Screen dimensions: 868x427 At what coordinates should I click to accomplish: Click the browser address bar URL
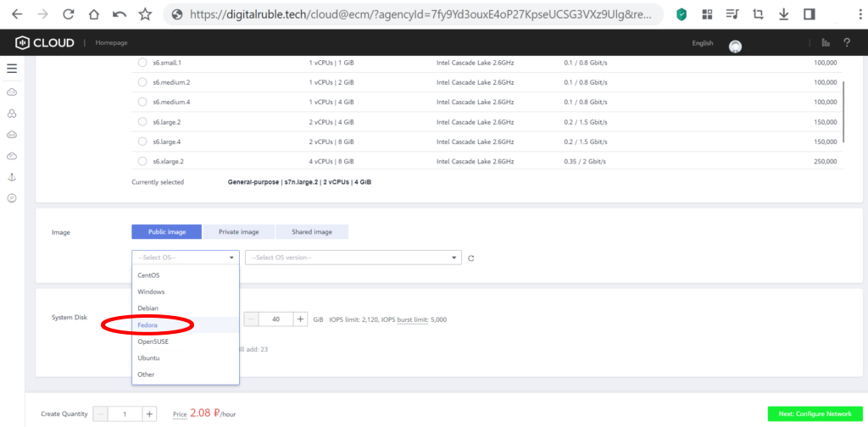[x=420, y=15]
